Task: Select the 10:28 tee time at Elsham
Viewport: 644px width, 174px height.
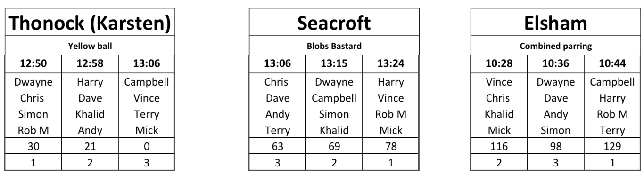Action: [498, 63]
